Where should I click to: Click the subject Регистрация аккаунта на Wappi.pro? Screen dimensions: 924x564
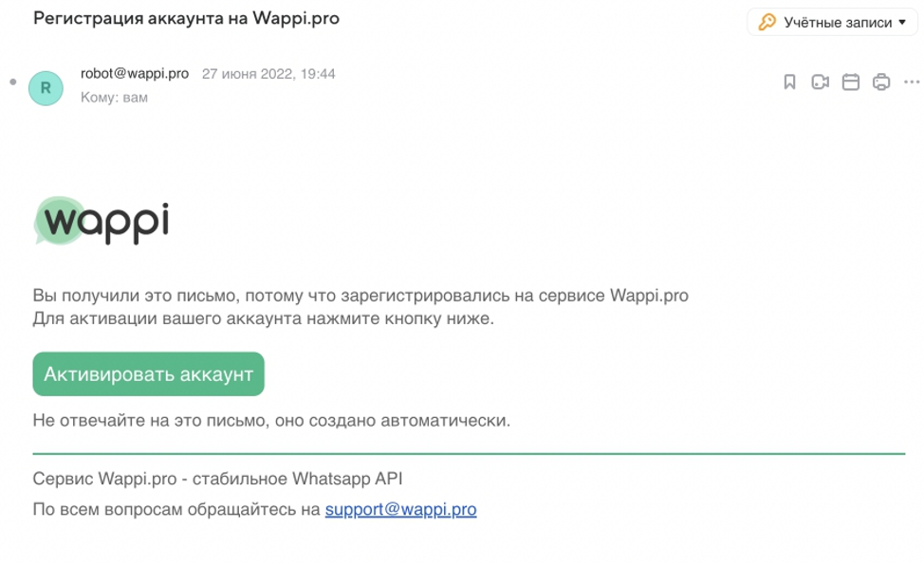(186, 18)
